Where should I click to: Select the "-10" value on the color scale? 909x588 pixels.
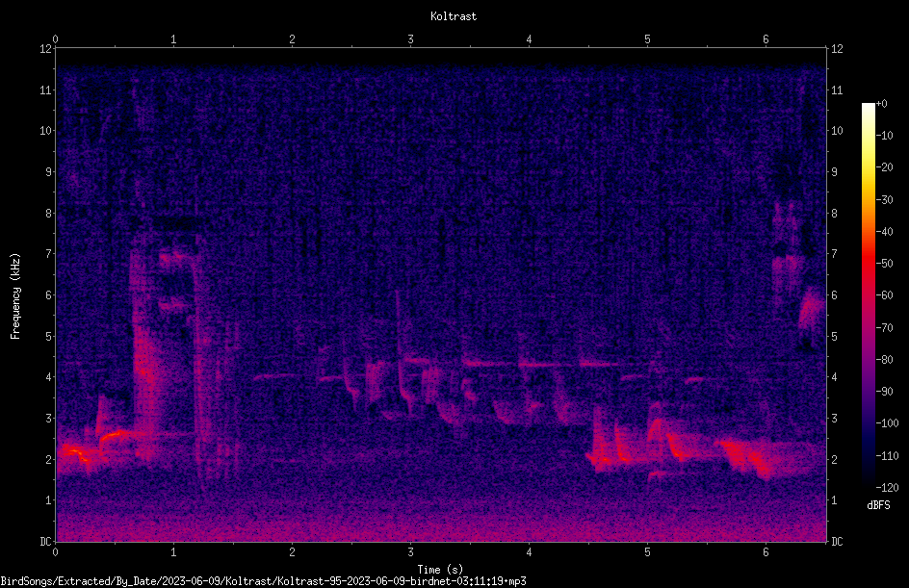[x=884, y=136]
